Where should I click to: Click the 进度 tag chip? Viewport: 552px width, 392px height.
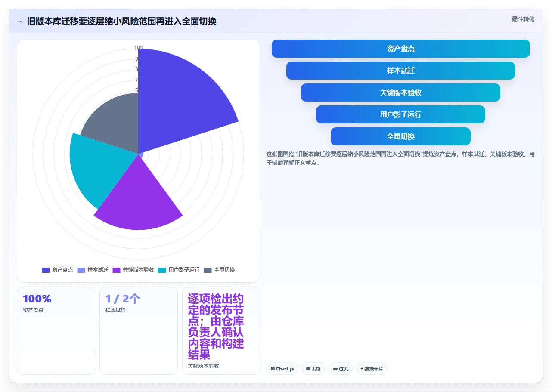(340, 369)
